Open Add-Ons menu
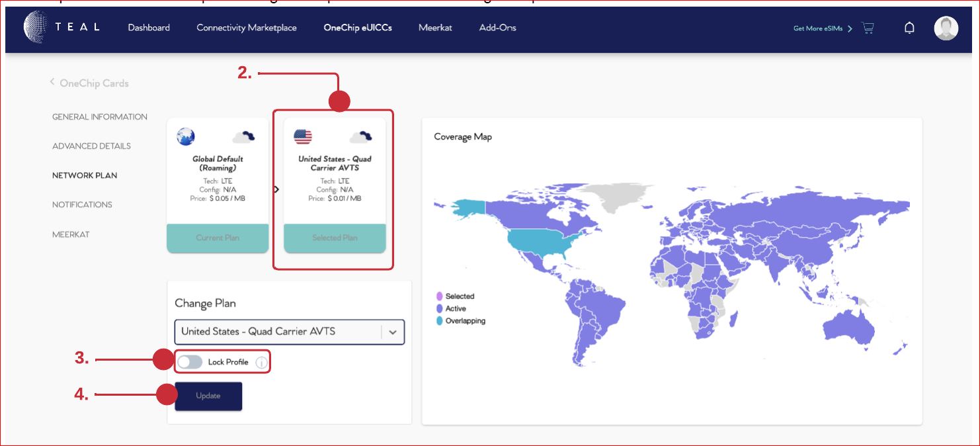Image resolution: width=980 pixels, height=446 pixels. click(x=498, y=28)
